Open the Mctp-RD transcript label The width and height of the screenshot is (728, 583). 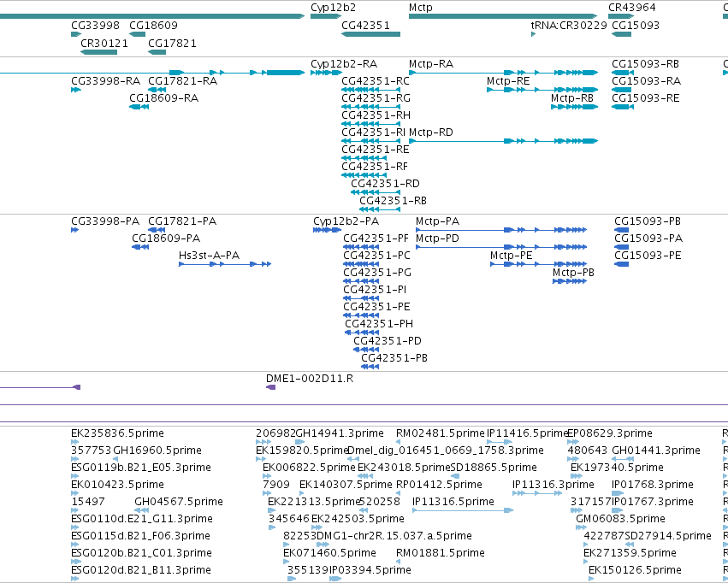[x=431, y=132]
